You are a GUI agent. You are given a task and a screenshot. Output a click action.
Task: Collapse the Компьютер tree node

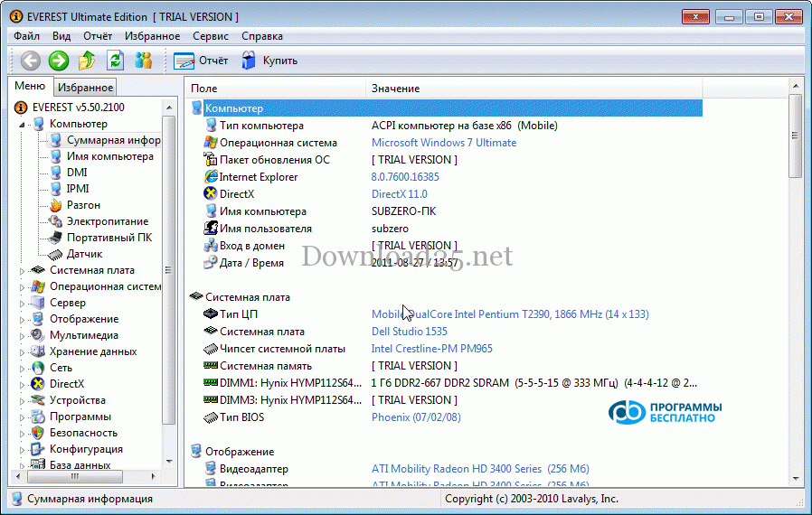(x=22, y=124)
